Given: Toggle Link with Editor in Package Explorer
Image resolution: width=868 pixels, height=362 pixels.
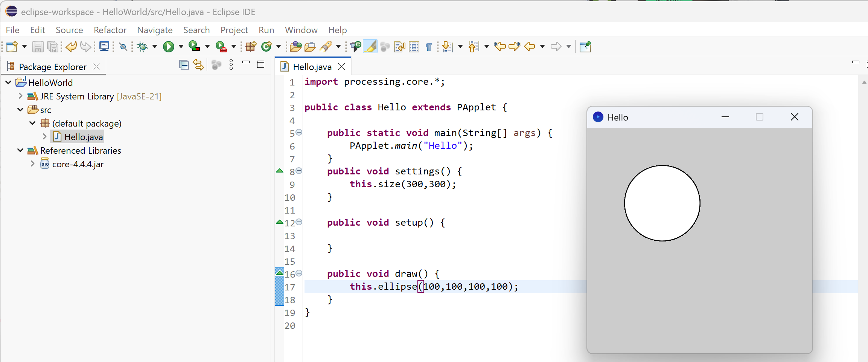Looking at the screenshot, I should pyautogui.click(x=198, y=65).
